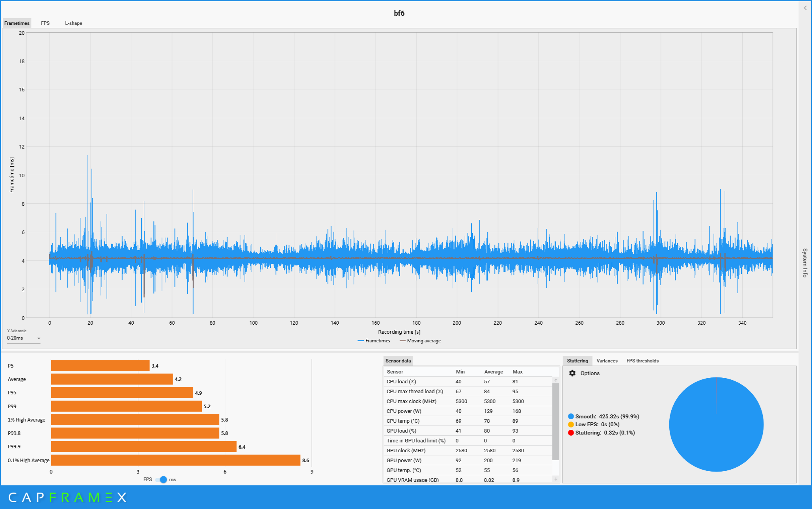Click the yellow Low FPS legend dot
Viewport: 812px width, 509px height.
(571, 424)
